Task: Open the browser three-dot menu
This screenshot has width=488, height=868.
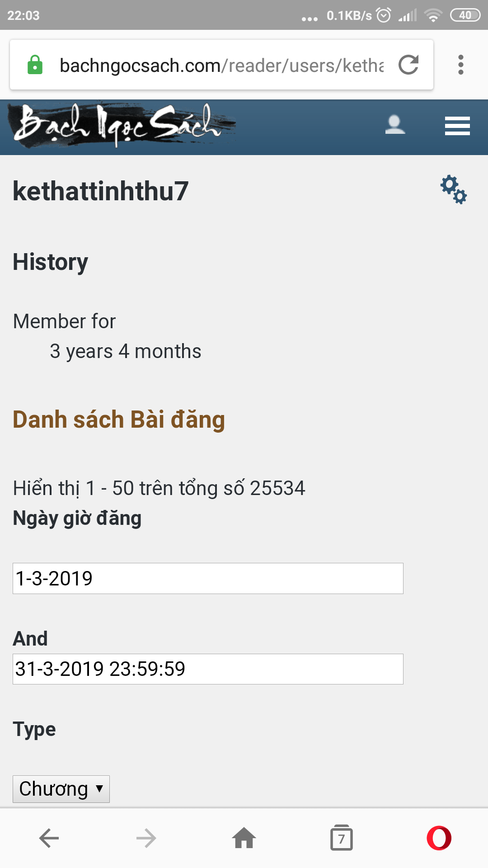Action: 460,65
